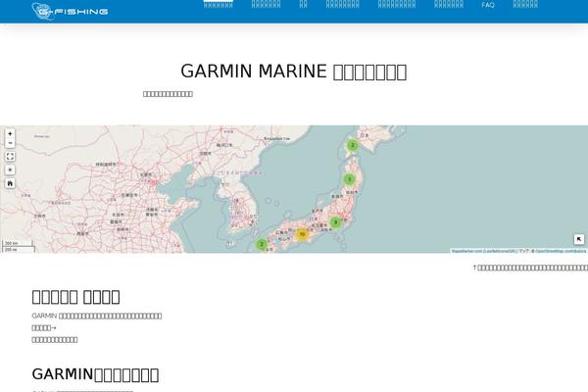Viewport: 588px width, 392px height.
Task: Expand the green cluster marker over Kyushu
Action: (262, 245)
